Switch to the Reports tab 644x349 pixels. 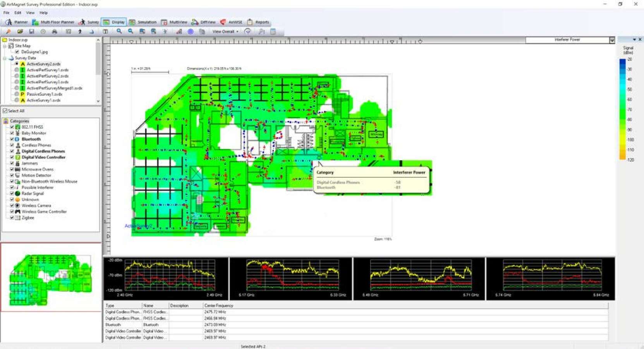tap(258, 22)
